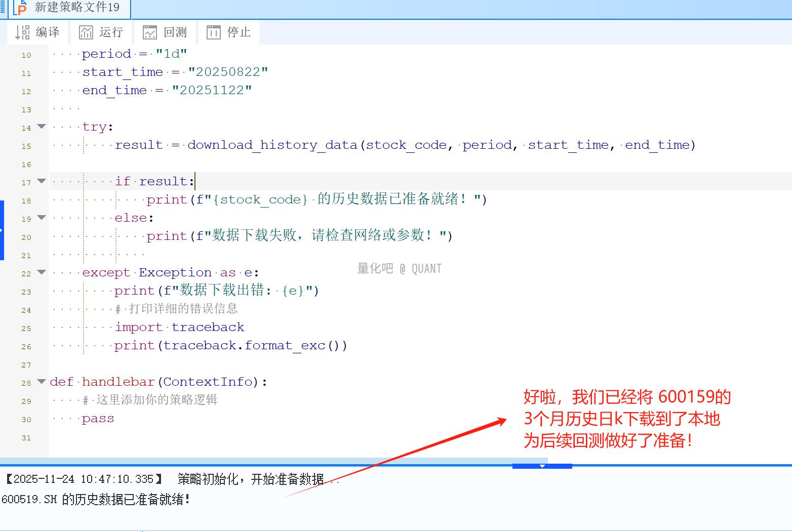Click the P file icon on the tab
The height and width of the screenshot is (532, 792).
click(20, 8)
